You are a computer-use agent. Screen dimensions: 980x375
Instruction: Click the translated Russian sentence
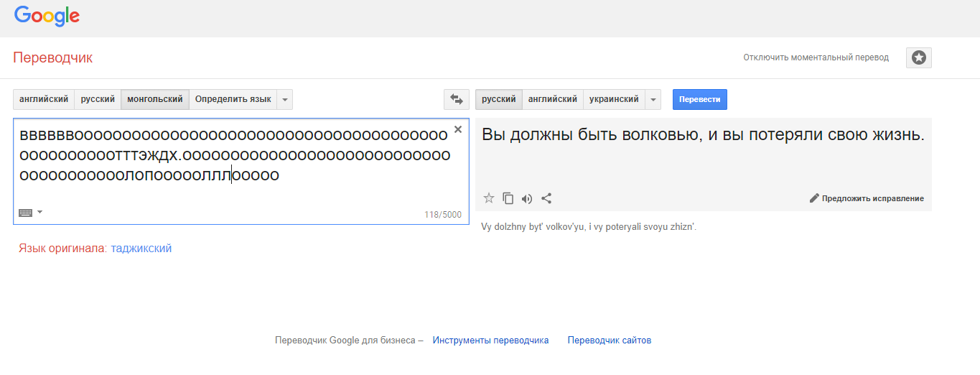click(703, 134)
